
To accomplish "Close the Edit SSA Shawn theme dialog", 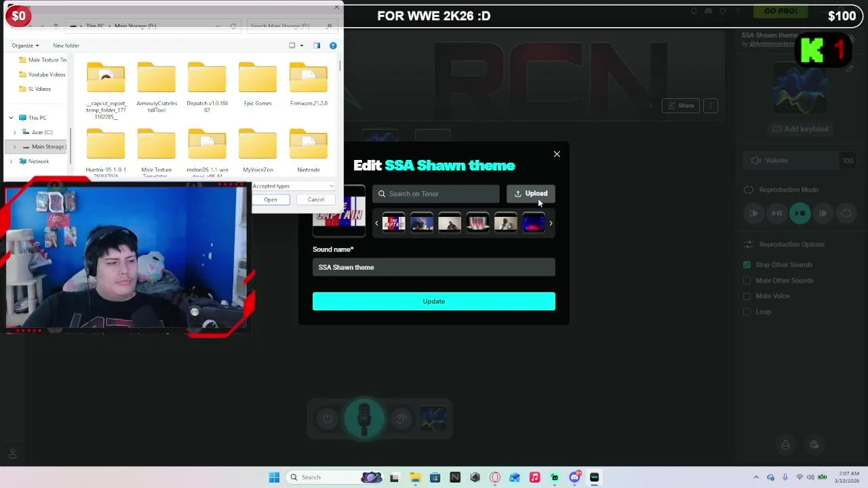I will 557,154.
